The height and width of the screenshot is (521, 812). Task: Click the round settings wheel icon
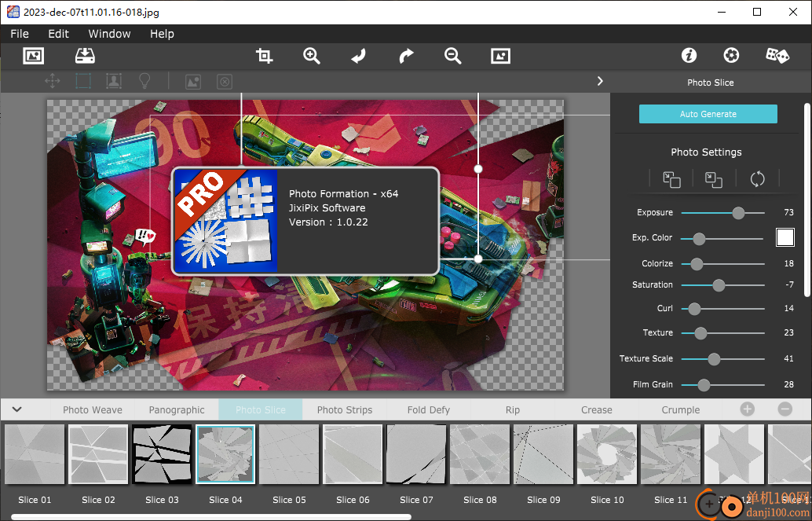(731, 55)
